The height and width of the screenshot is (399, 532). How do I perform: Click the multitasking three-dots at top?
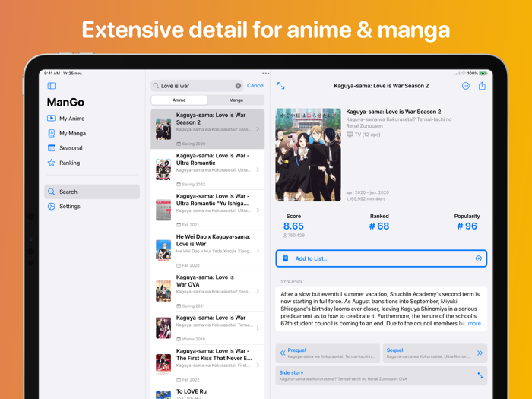click(x=266, y=73)
